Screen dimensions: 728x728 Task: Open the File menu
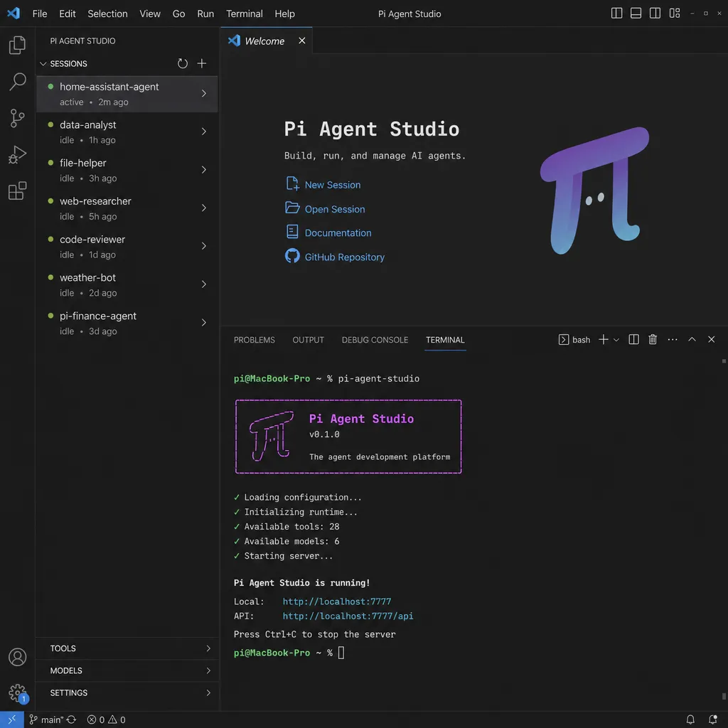40,14
